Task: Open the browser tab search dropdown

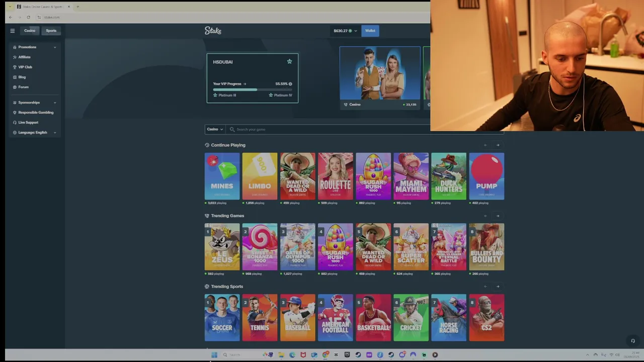Action: pyautogui.click(x=10, y=7)
